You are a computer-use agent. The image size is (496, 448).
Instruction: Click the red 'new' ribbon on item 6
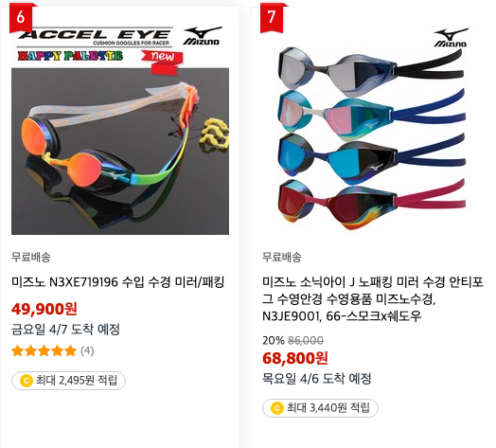162,61
